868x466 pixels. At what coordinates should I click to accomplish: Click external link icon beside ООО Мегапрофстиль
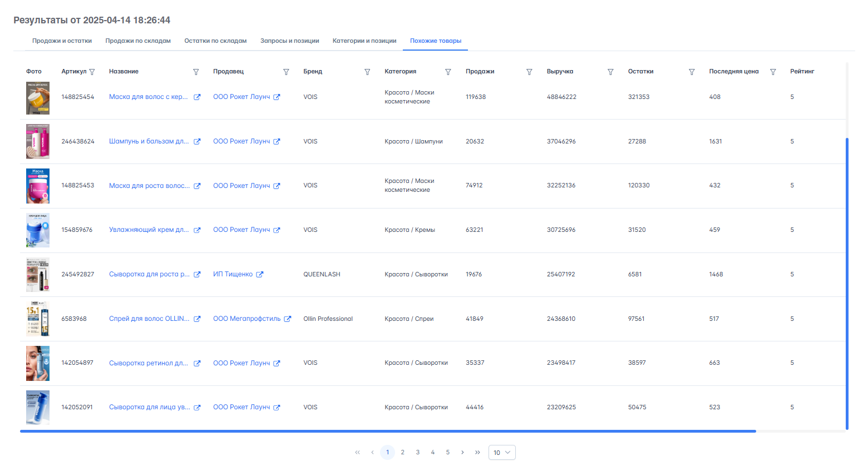tap(288, 319)
